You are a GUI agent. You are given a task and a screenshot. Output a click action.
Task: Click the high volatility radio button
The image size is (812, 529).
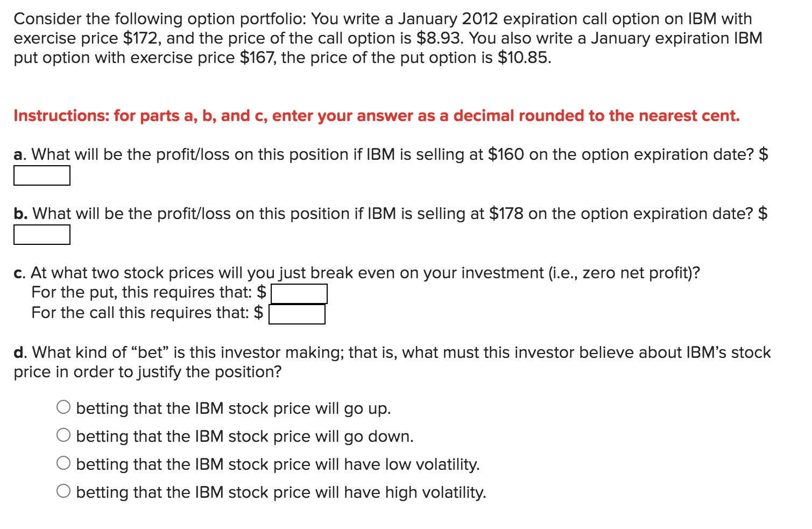pyautogui.click(x=64, y=491)
